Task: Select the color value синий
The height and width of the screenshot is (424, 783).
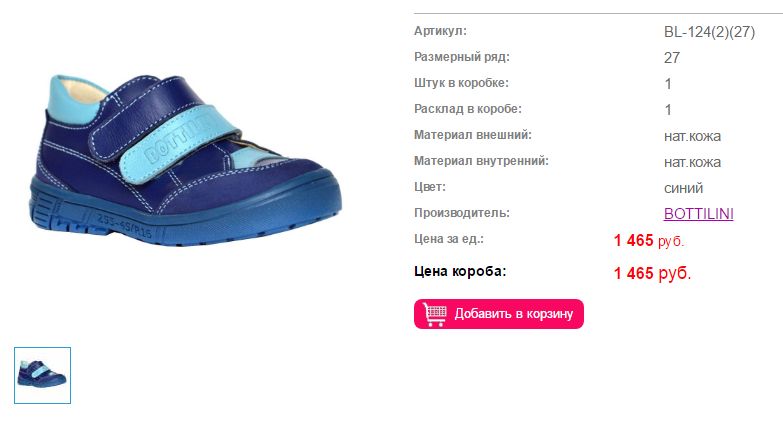Action: click(683, 188)
